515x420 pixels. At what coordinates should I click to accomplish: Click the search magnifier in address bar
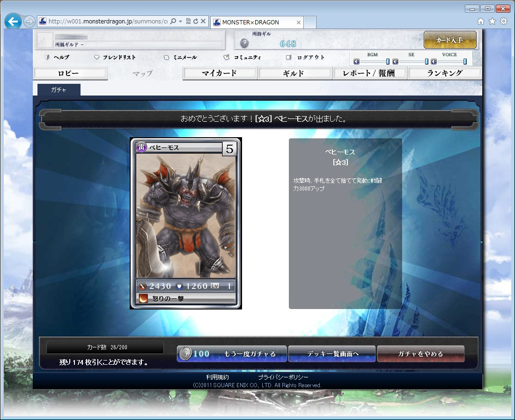click(173, 22)
